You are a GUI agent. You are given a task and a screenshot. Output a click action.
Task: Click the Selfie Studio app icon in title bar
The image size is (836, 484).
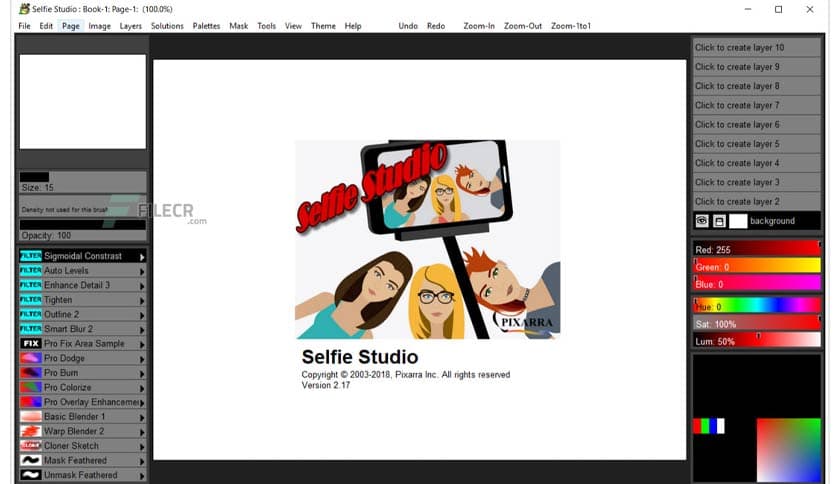point(24,9)
